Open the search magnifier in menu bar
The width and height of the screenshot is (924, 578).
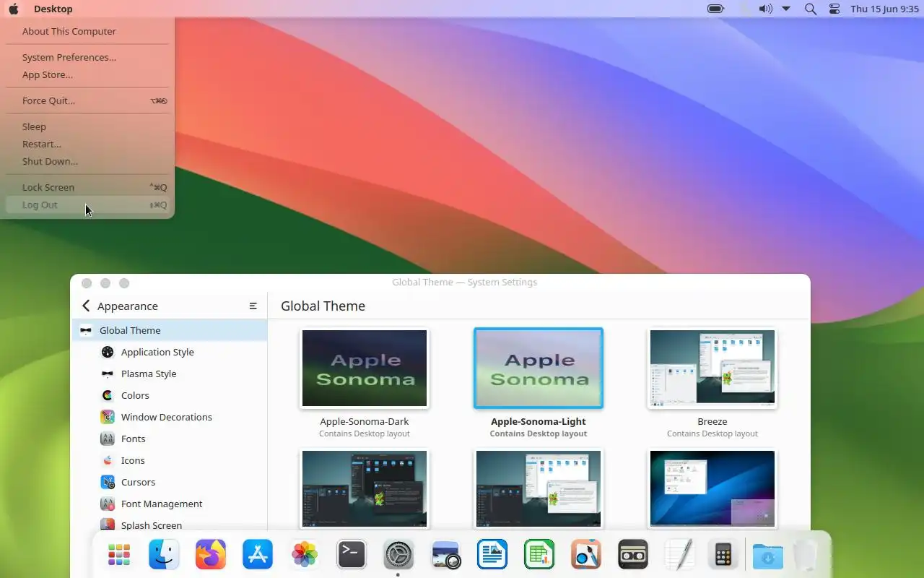pyautogui.click(x=811, y=9)
